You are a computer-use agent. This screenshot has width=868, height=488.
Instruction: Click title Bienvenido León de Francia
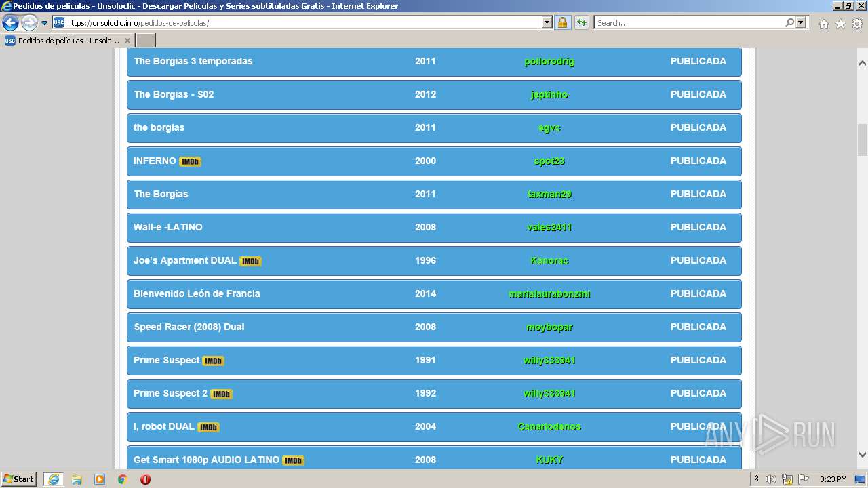pyautogui.click(x=197, y=293)
